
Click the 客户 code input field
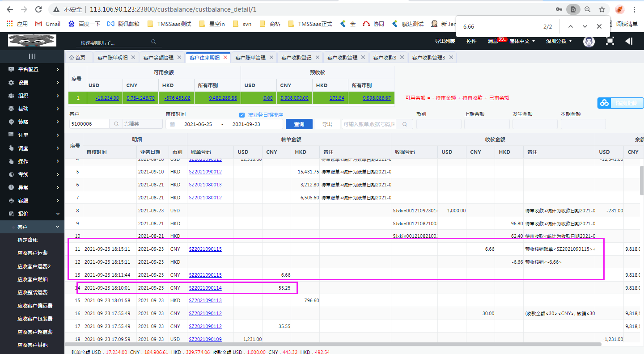pyautogui.click(x=89, y=124)
